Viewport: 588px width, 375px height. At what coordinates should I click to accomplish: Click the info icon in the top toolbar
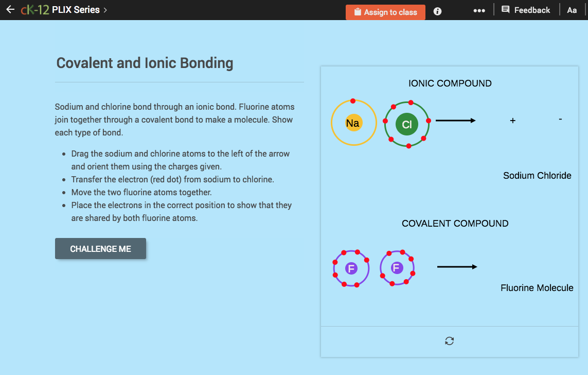437,11
